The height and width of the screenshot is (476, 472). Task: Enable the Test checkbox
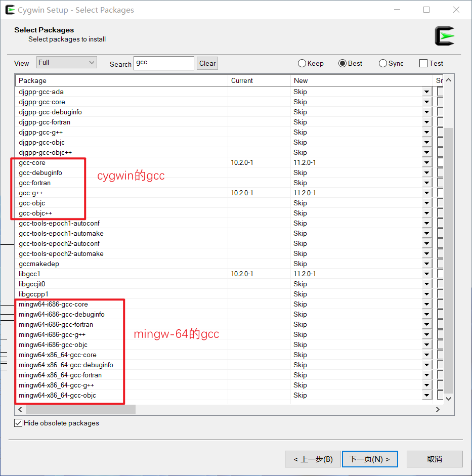coord(423,63)
